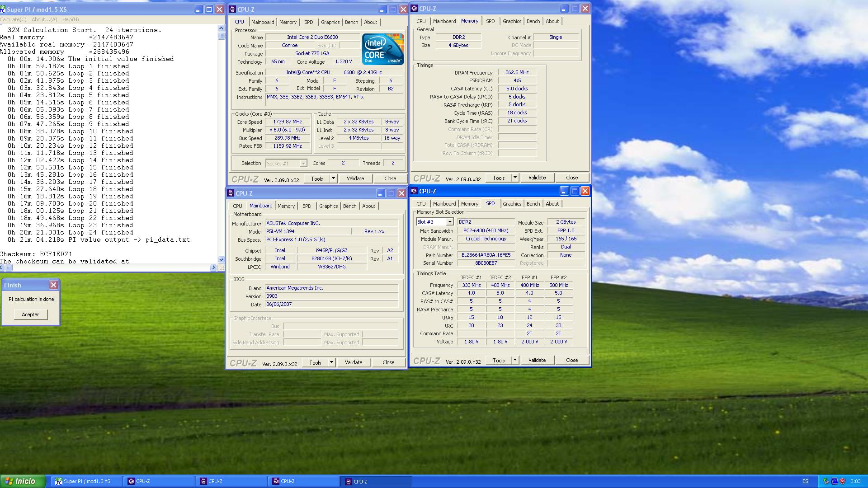
Task: Minimize the CPU-Z SPD-tab window
Action: (564, 191)
